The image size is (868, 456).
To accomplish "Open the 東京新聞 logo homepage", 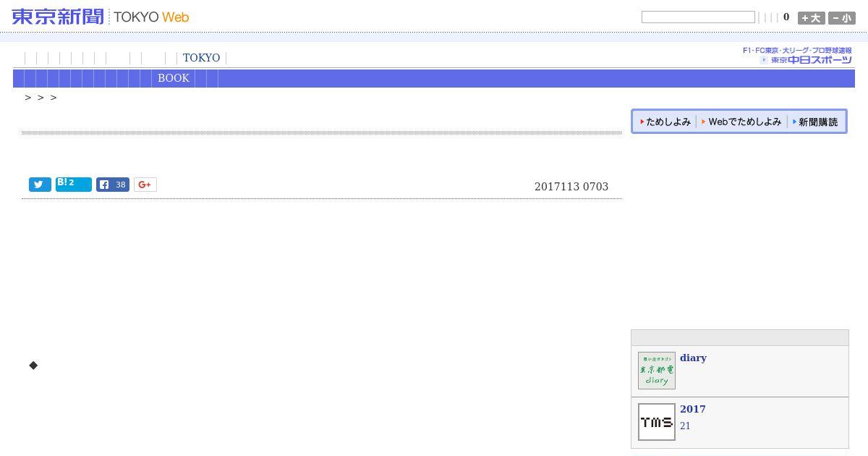I will [58, 17].
